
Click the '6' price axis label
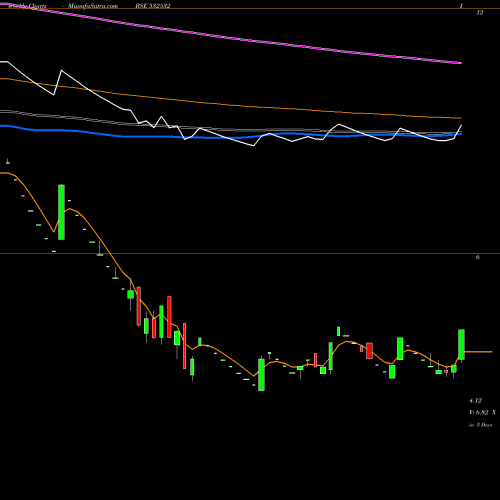pos(478,257)
